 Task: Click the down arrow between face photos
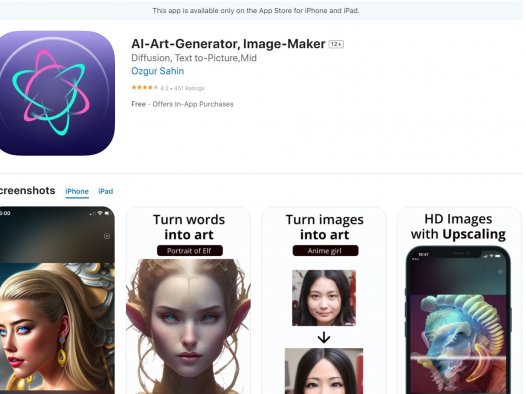click(x=324, y=337)
